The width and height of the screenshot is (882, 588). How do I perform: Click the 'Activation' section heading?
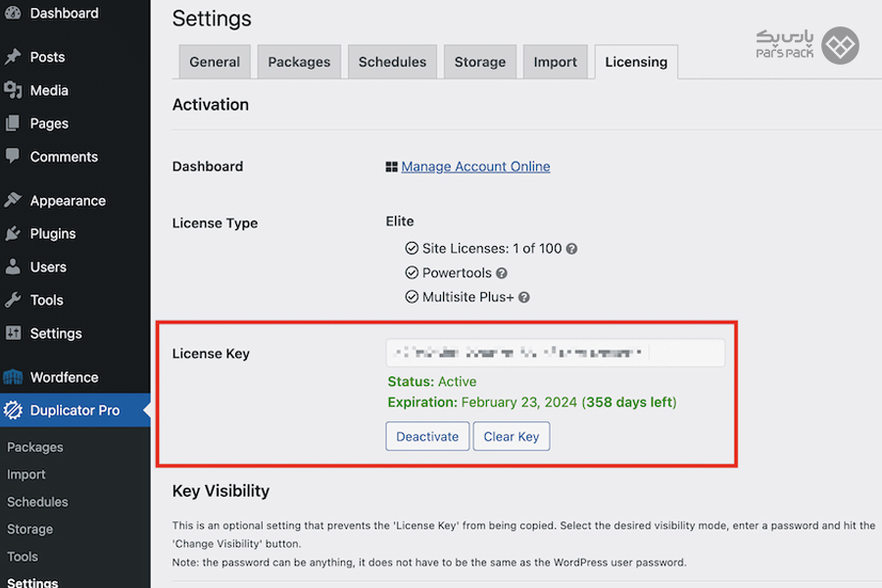pos(211,105)
